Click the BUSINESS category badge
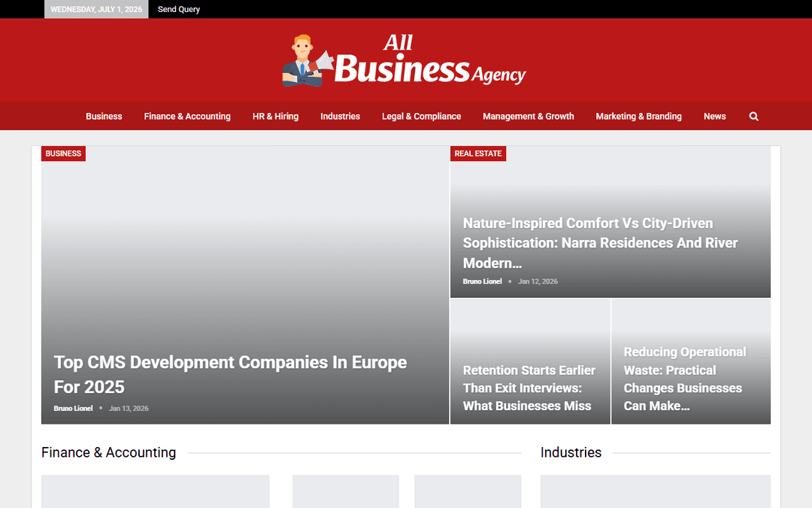Image resolution: width=812 pixels, height=508 pixels. click(x=63, y=154)
